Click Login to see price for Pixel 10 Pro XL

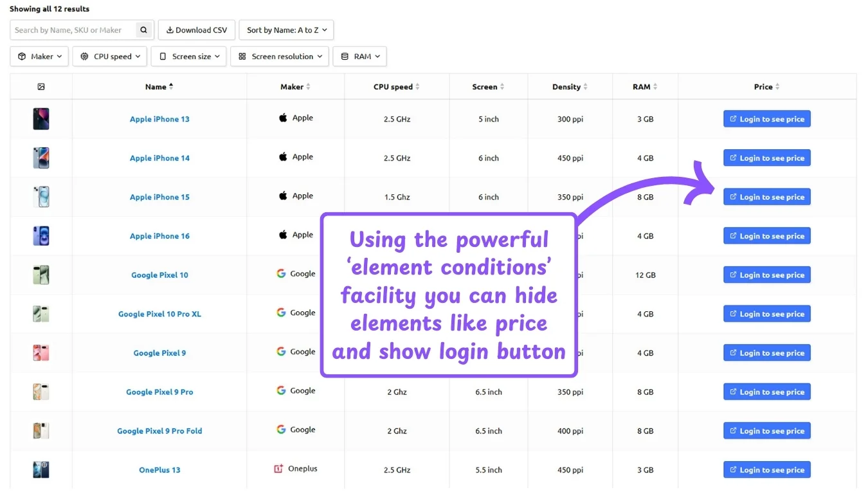pos(766,314)
